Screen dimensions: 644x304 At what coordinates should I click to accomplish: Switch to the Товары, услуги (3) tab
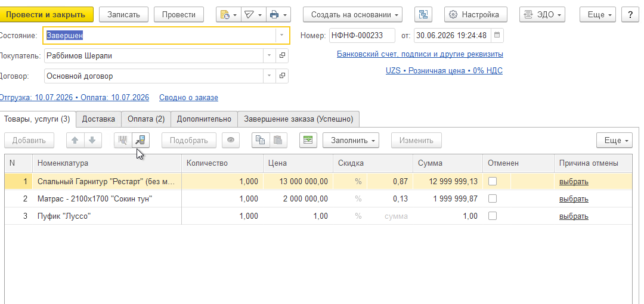(38, 119)
